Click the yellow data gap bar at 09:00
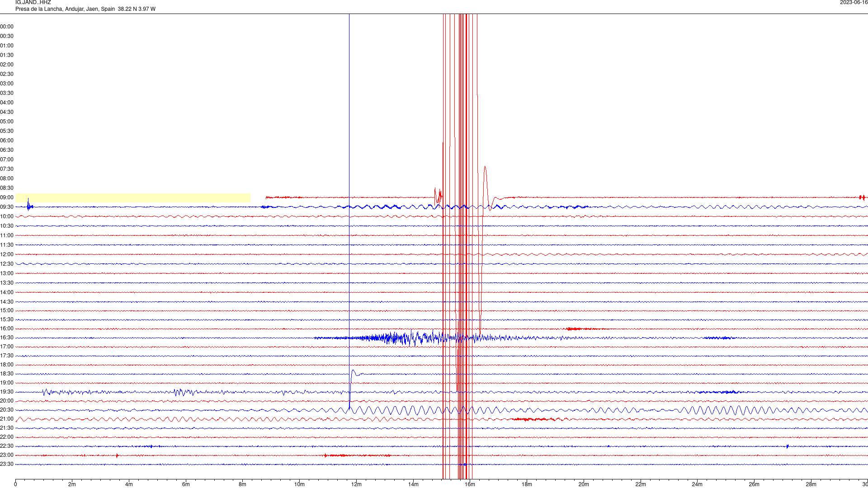The width and height of the screenshot is (868, 488). pos(132,197)
